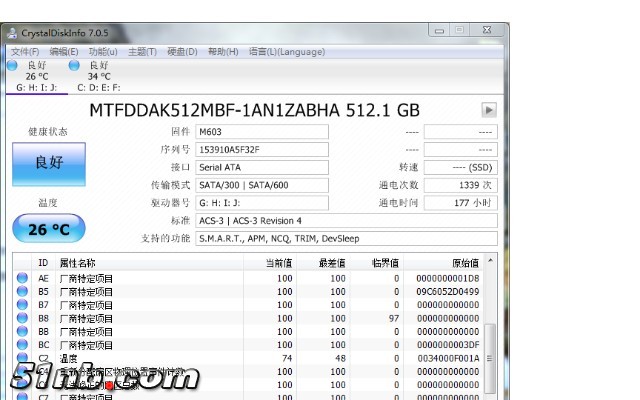Click drive letter field G: H: I: J:
Image resolution: width=640 pixels, height=400 pixels.
coord(262,203)
